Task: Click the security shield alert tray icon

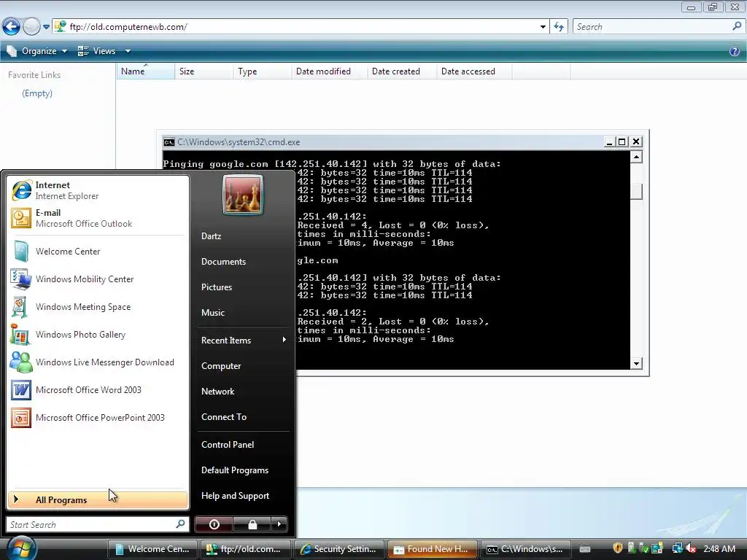Action: (x=618, y=548)
